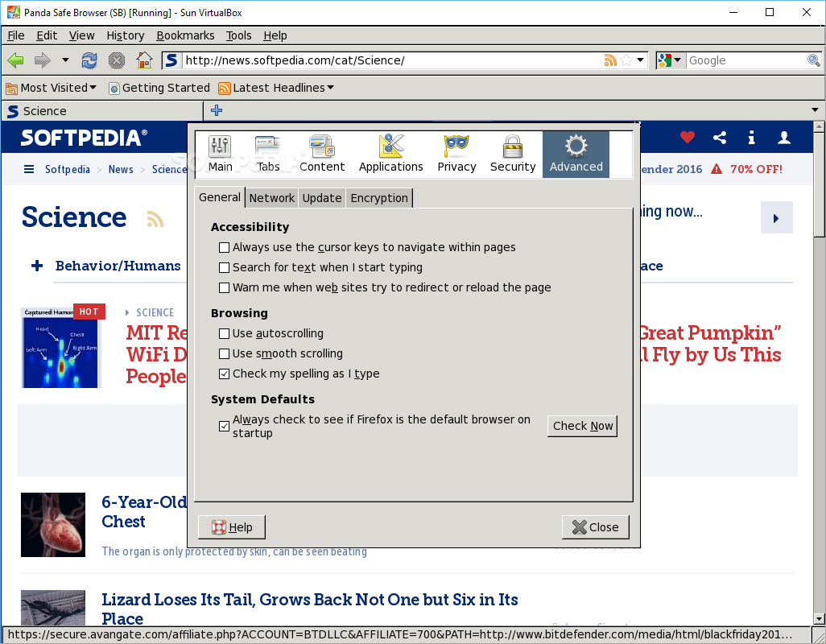This screenshot has width=826, height=644.
Task: Open the Privacy preferences panel
Action: tap(456, 154)
